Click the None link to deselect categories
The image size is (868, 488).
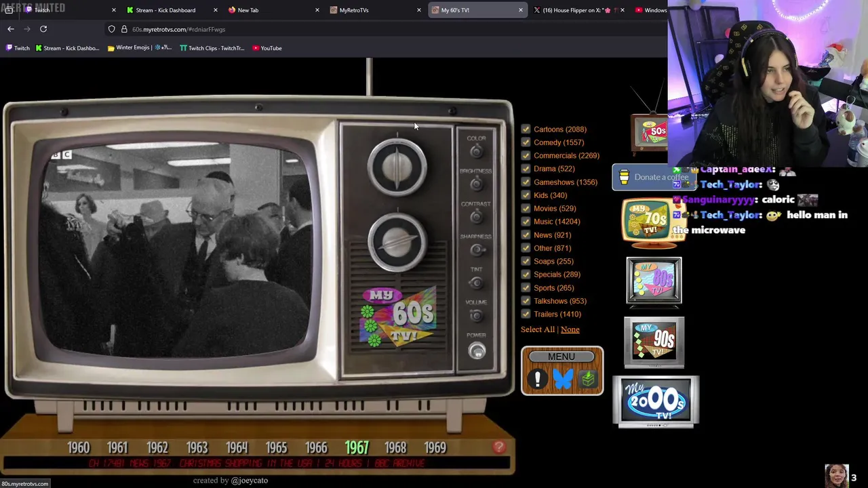click(570, 329)
